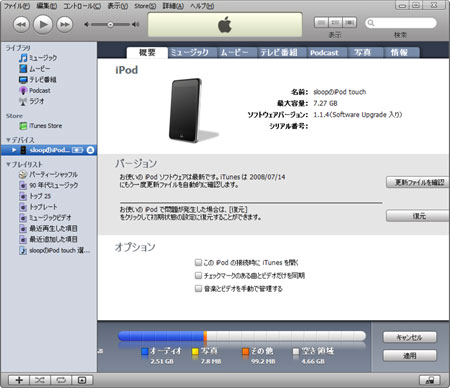Click the 復元 restore button
Screen dimensions: 450x388
418,216
